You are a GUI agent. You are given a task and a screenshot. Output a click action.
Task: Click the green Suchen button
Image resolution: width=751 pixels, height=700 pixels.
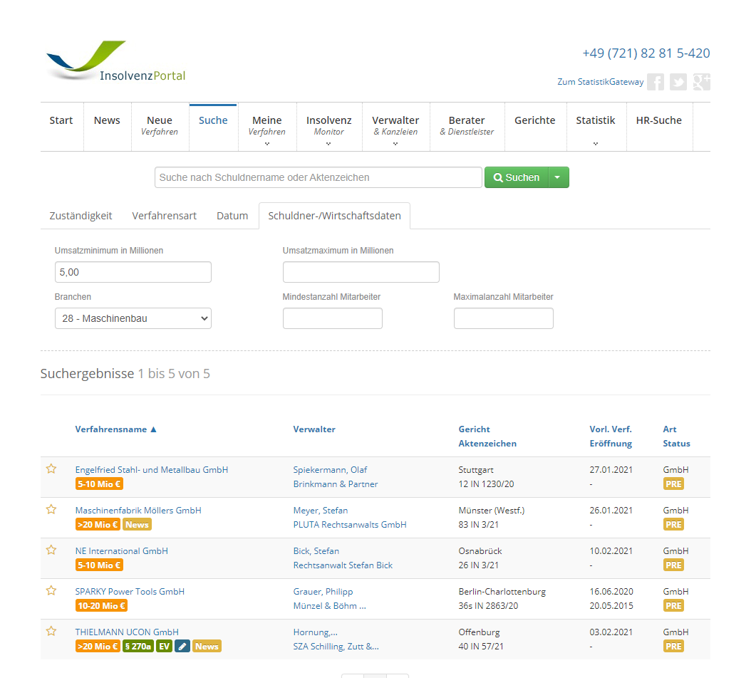click(x=517, y=177)
